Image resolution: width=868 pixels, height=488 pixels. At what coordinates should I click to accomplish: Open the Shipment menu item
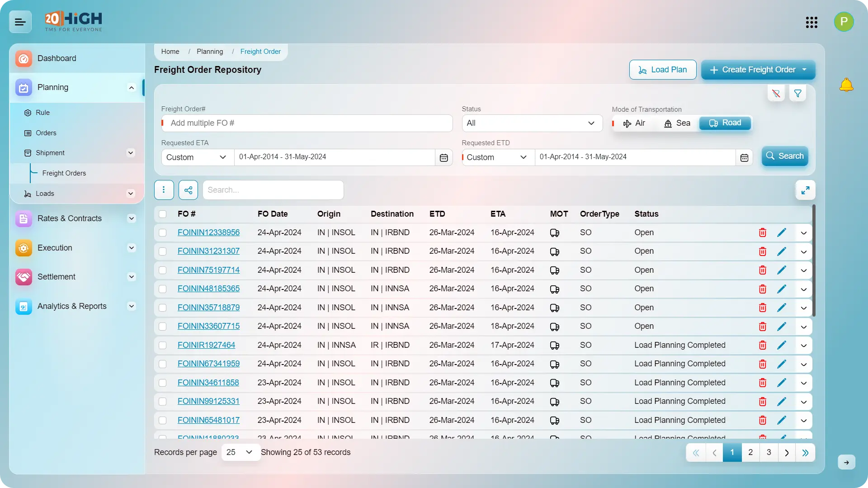coord(50,153)
